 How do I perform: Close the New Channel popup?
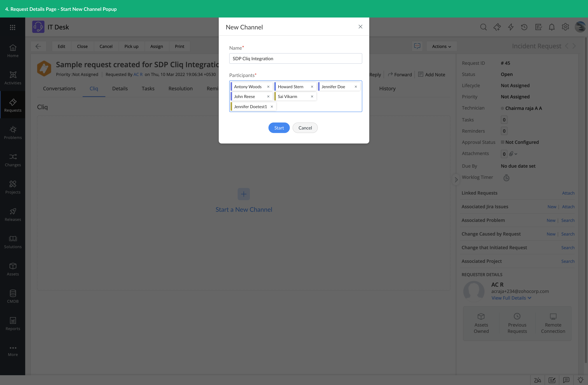360,27
